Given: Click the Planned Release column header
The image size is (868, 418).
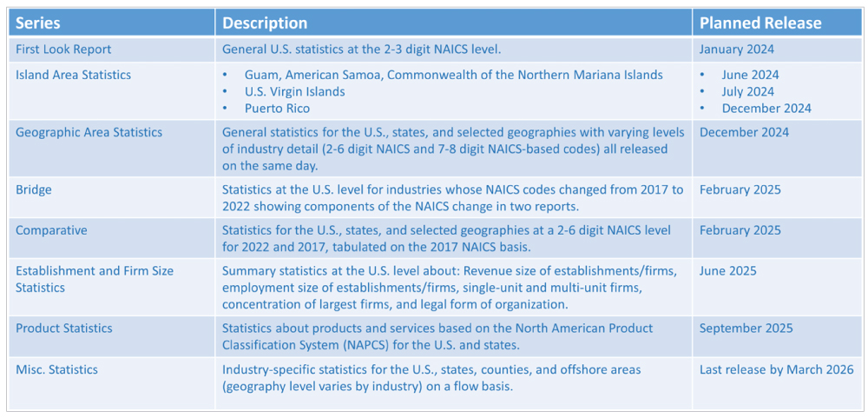Looking at the screenshot, I should coord(777,23).
